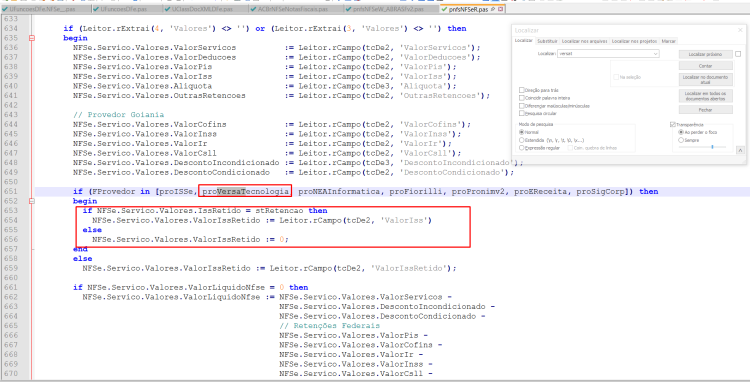Image resolution: width=750 pixels, height=382 pixels.
Task: Close the Localizar dialog with X
Action: click(740, 30)
